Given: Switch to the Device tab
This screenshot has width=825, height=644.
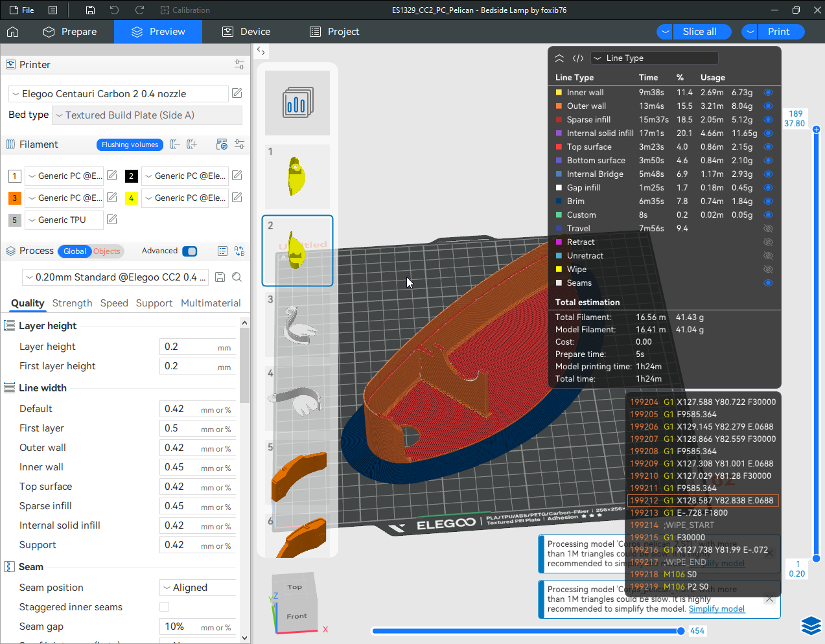Looking at the screenshot, I should (246, 32).
